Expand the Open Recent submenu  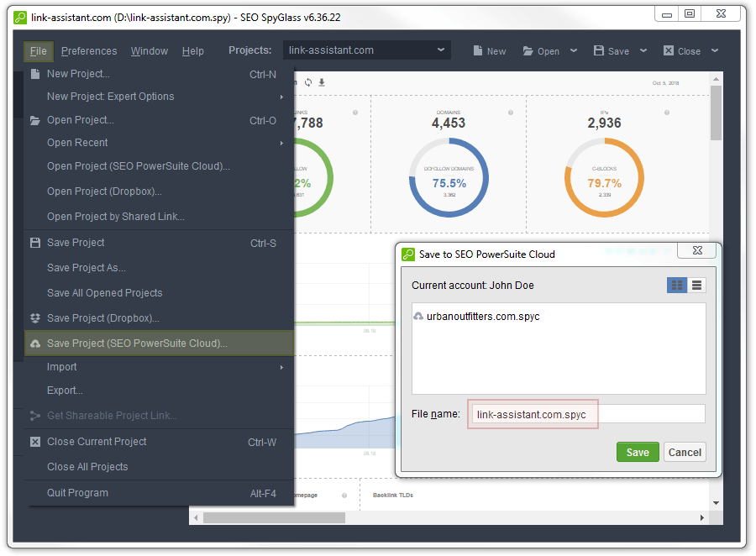(x=159, y=143)
